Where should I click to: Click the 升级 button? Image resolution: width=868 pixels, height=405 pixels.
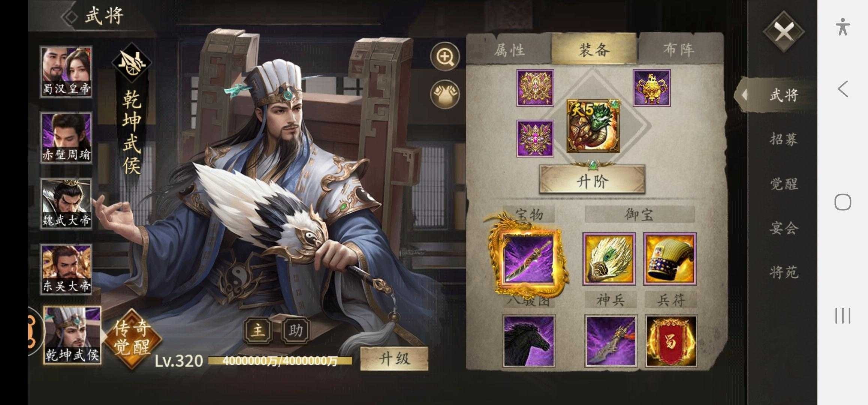[394, 359]
